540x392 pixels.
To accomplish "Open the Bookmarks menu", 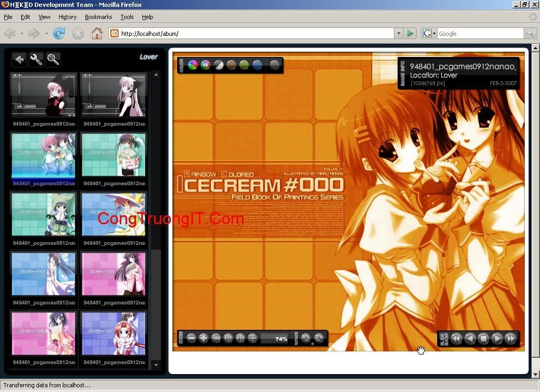I will (99, 17).
